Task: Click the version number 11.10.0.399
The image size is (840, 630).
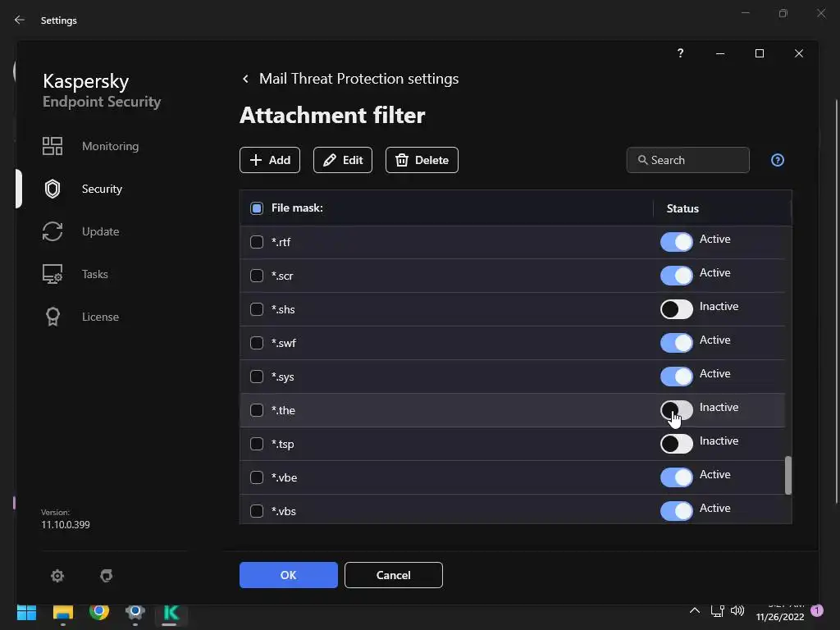Action: (66, 525)
